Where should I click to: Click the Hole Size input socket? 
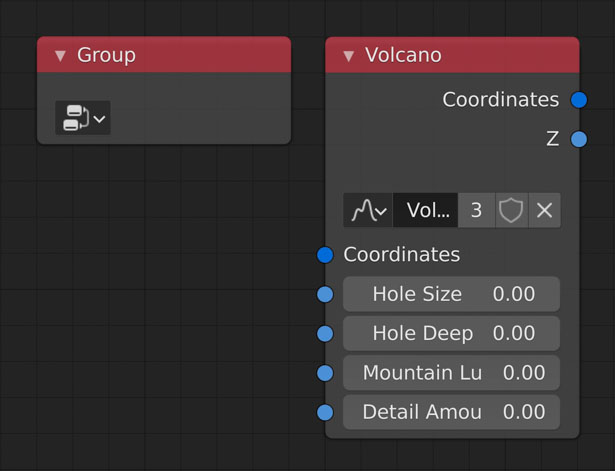325,294
